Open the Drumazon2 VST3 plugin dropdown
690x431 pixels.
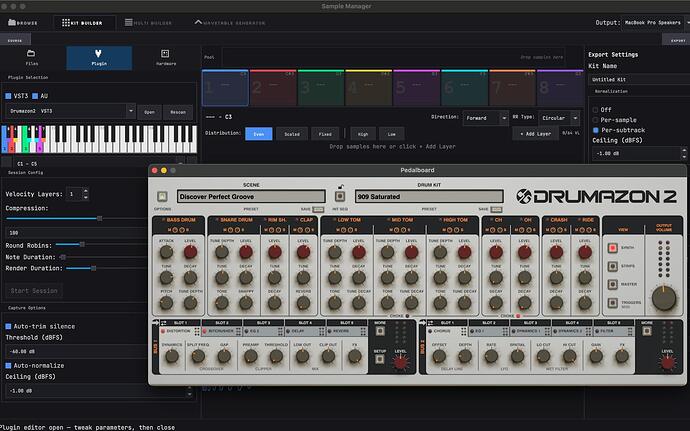point(70,111)
